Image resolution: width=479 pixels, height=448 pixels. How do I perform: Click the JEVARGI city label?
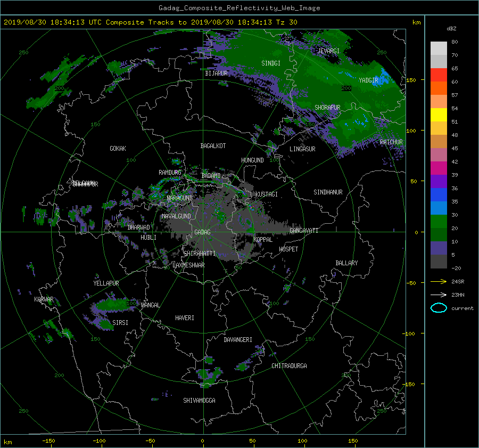(328, 51)
